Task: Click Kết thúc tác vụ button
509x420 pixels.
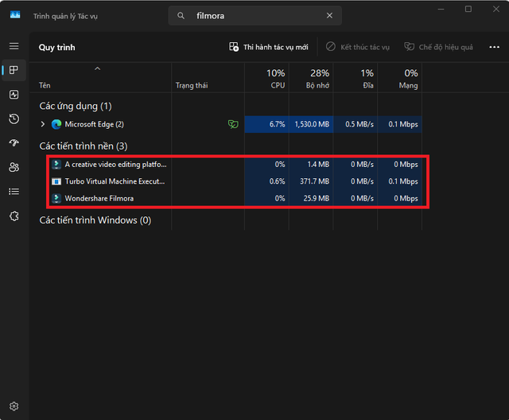Action: (358, 47)
